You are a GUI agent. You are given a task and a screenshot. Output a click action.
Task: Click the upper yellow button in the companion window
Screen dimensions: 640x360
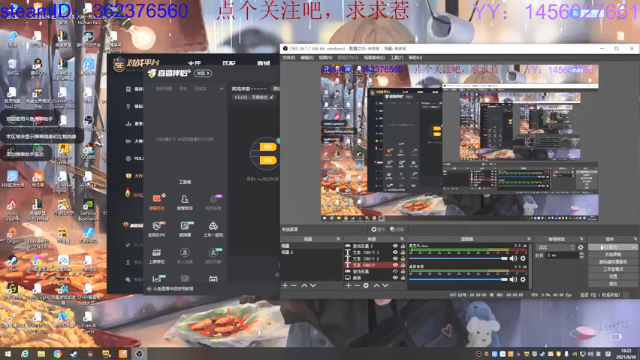(268, 147)
